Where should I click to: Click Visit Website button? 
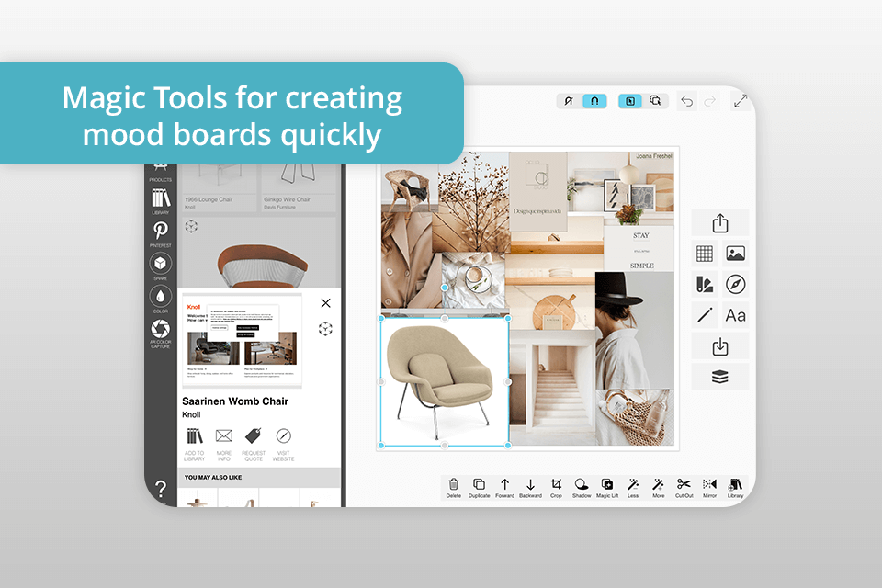[284, 445]
